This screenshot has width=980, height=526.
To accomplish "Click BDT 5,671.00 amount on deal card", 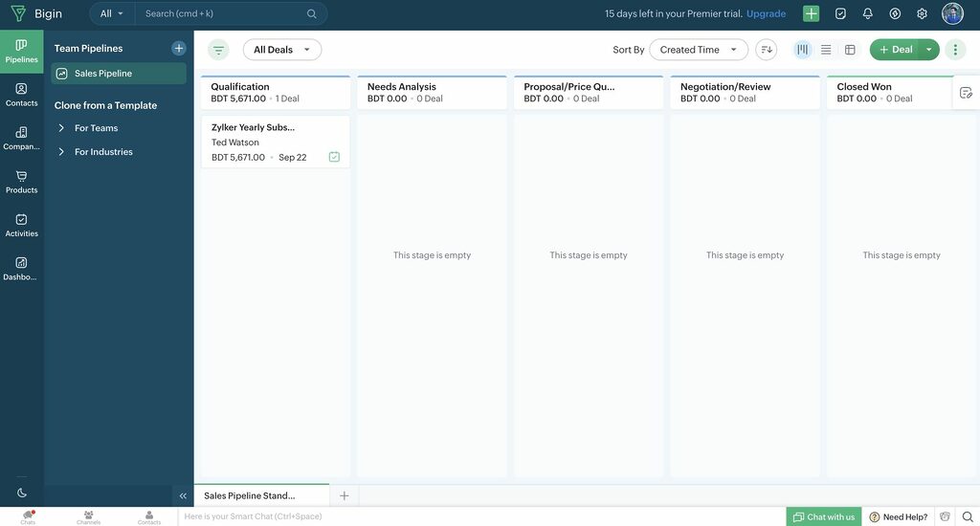I will [x=238, y=158].
